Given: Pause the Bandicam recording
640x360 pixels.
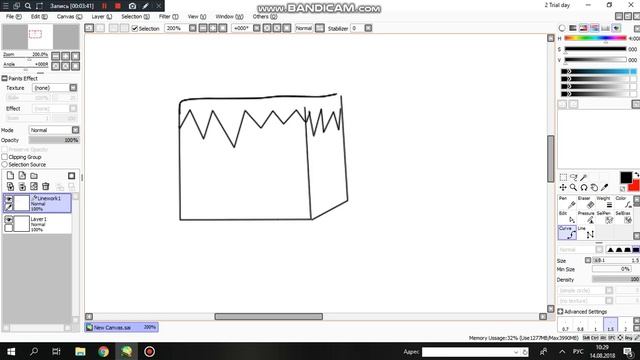Looking at the screenshot, I should point(104,6).
